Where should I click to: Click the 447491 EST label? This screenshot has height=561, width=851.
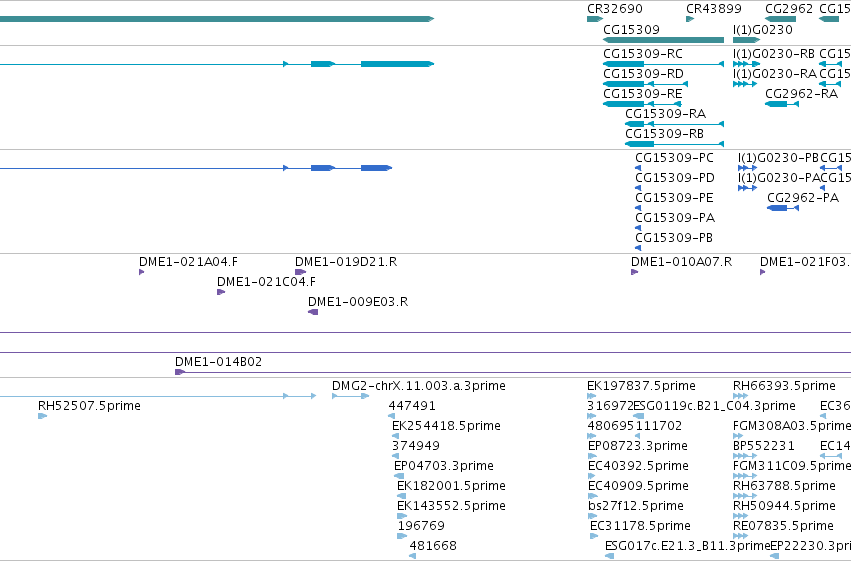[x=412, y=406]
